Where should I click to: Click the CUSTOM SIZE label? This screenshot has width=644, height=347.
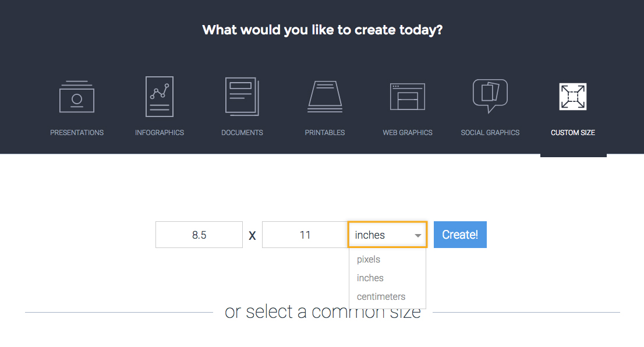[x=573, y=133]
